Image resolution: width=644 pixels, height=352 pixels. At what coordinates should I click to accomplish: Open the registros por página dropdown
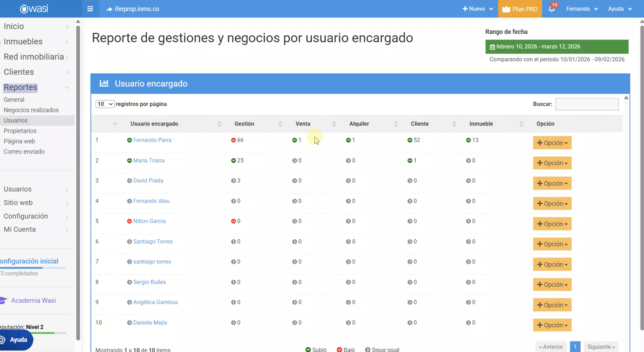click(105, 104)
